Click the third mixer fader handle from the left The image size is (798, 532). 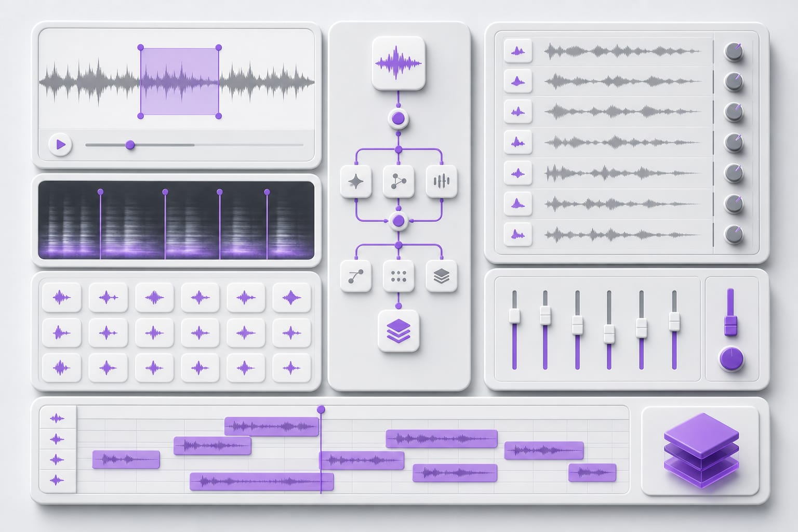(577, 325)
